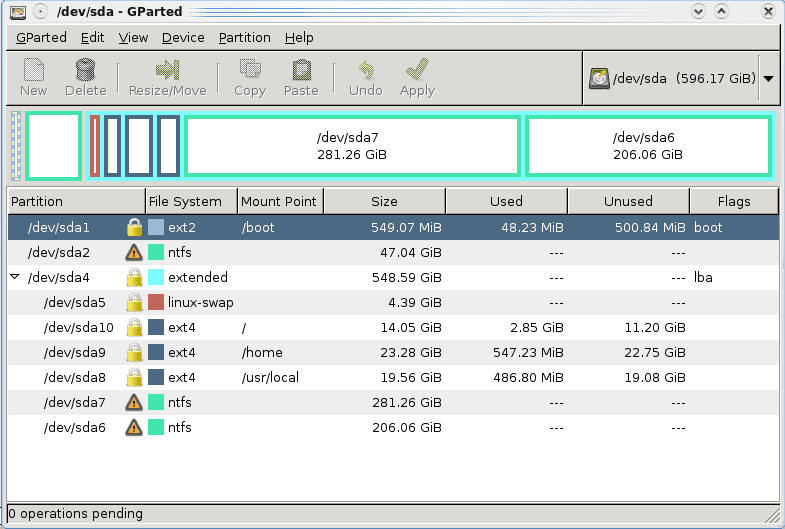
Task: Click the /home mount point cell
Action: (x=262, y=352)
